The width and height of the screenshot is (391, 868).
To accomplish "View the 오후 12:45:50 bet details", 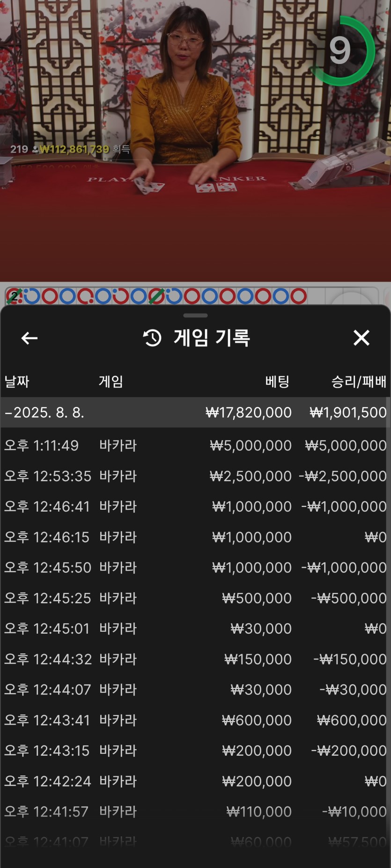I will (x=195, y=567).
